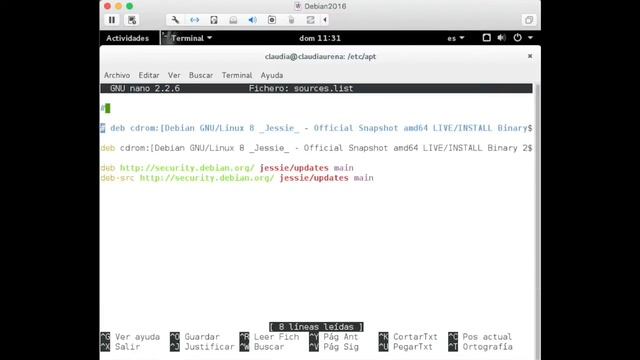
Task: Click the 'Pág Sig' nano shortcut
Action: click(334, 347)
